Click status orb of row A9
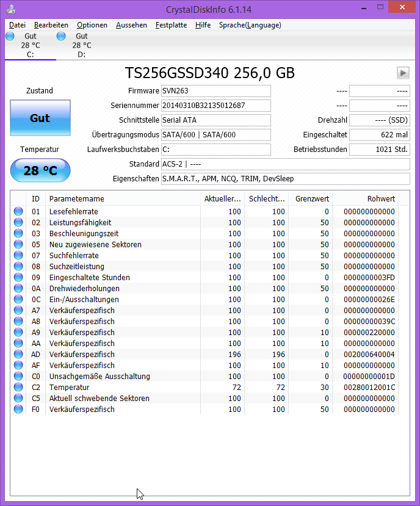Image resolution: width=420 pixels, height=506 pixels. pyautogui.click(x=18, y=332)
